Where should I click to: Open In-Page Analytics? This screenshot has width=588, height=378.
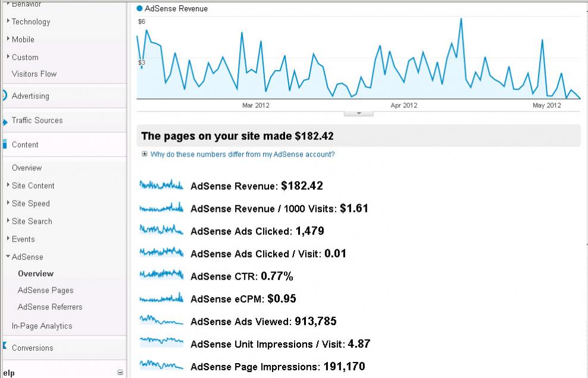(x=42, y=326)
